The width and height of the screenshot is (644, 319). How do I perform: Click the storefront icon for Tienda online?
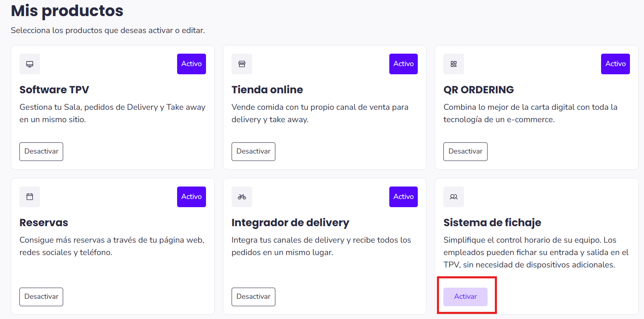point(242,64)
